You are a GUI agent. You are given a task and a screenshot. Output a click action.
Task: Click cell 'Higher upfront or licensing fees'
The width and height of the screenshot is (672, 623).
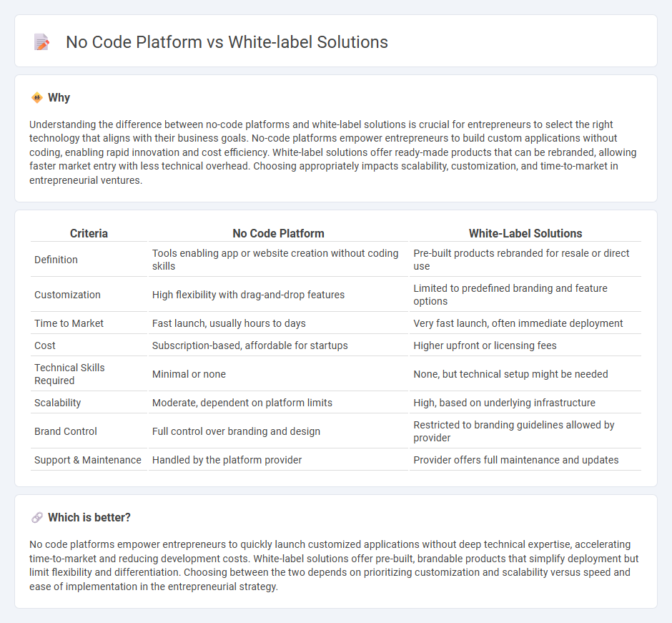click(525, 345)
